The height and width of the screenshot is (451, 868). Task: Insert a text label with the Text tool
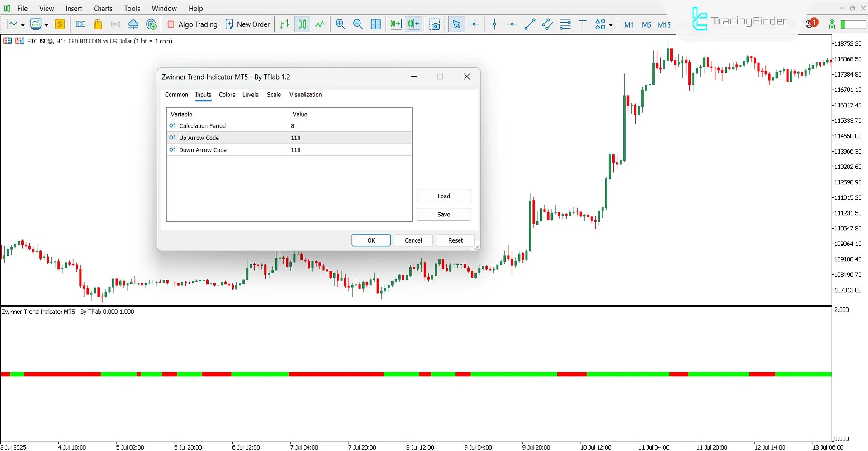click(x=583, y=24)
